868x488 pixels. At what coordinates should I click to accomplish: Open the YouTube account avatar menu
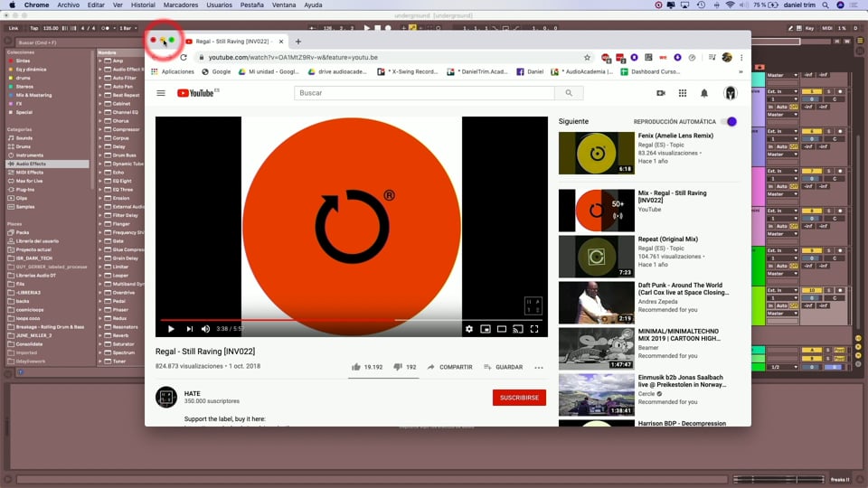coord(731,93)
